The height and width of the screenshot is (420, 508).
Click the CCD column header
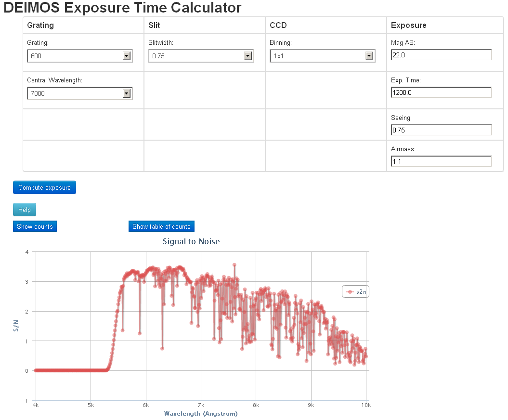tap(278, 25)
